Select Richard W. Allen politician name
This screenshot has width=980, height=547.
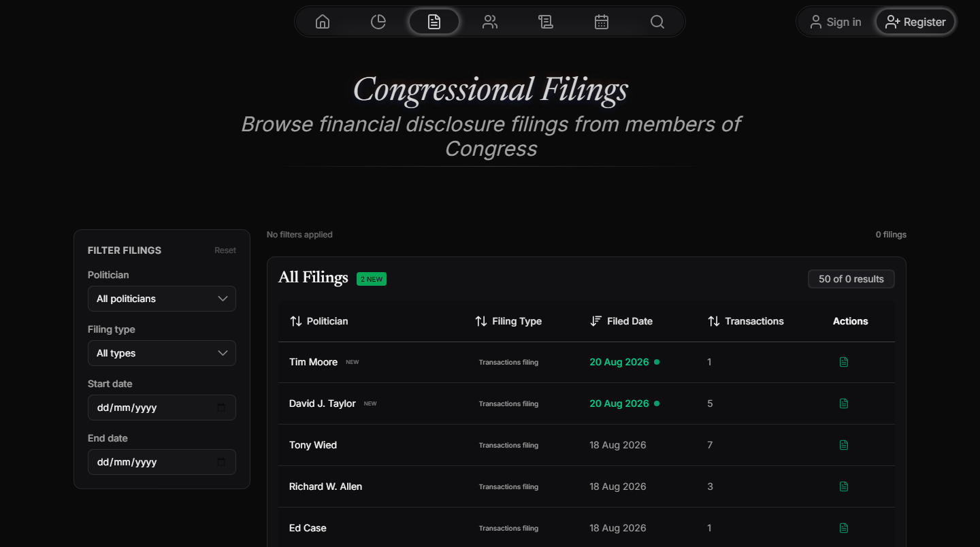[325, 486]
